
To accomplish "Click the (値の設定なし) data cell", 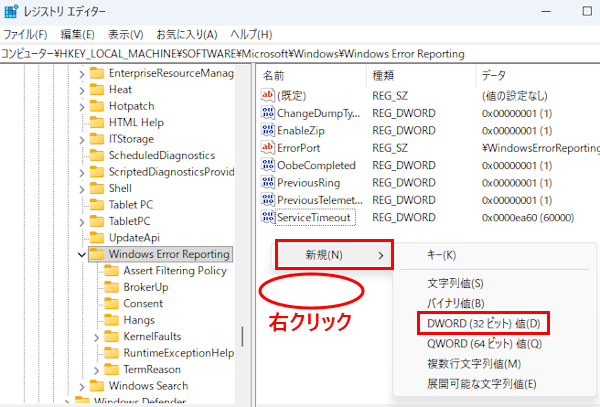I will 514,96.
